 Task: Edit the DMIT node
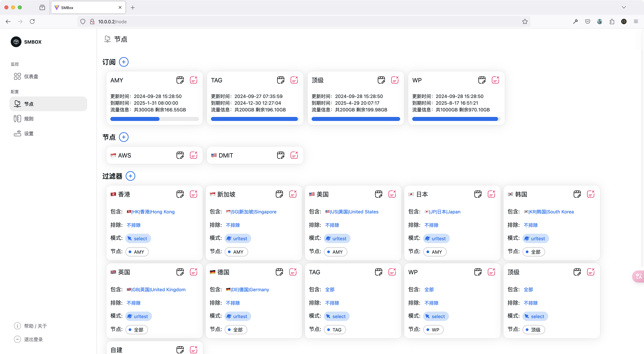pyautogui.click(x=281, y=155)
